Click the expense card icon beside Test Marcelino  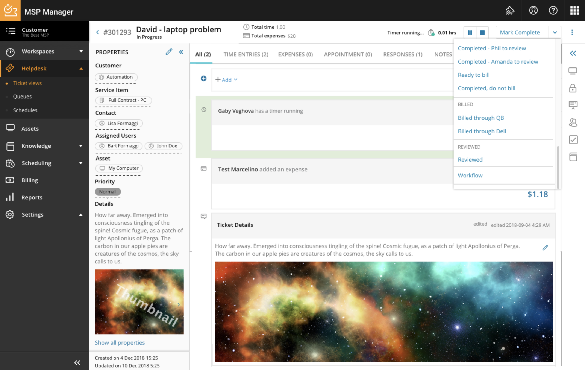point(203,168)
